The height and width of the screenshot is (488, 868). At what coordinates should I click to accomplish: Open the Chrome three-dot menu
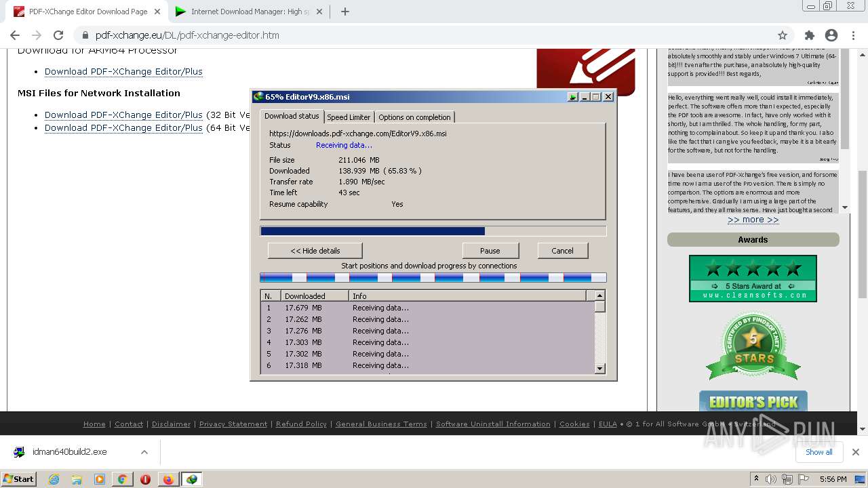[853, 35]
